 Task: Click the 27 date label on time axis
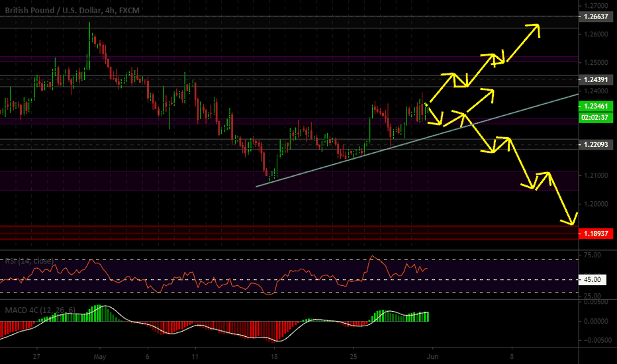click(36, 357)
